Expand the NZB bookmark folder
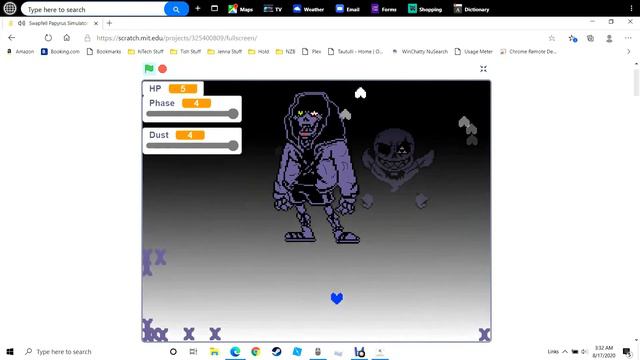Screen dimensions: 640x360 (x=286, y=51)
